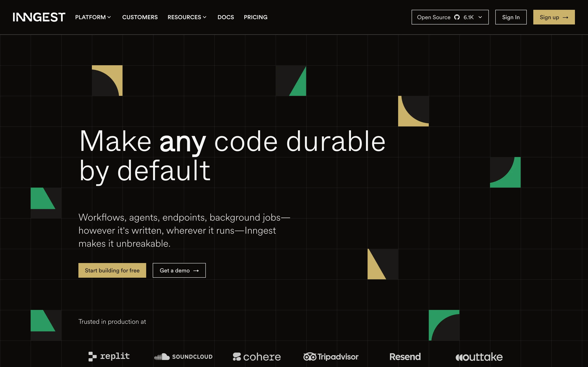This screenshot has height=367, width=588.
Task: Click Start building for free
Action: 112,270
